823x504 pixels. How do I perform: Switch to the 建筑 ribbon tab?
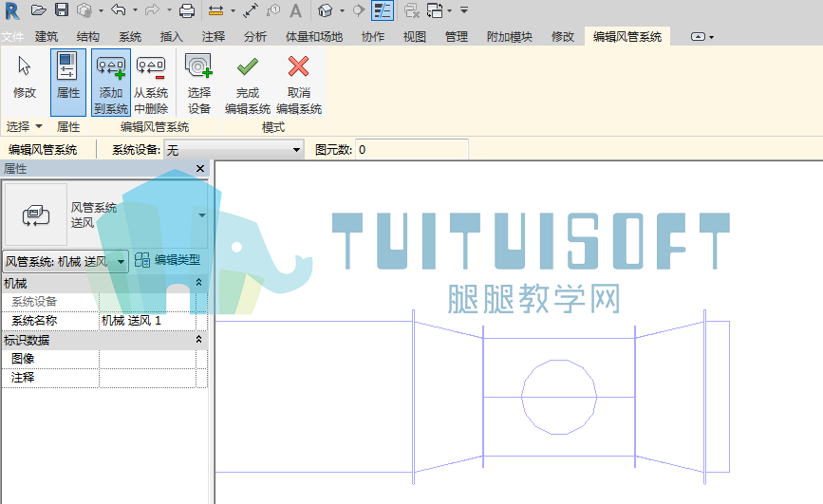[x=47, y=37]
